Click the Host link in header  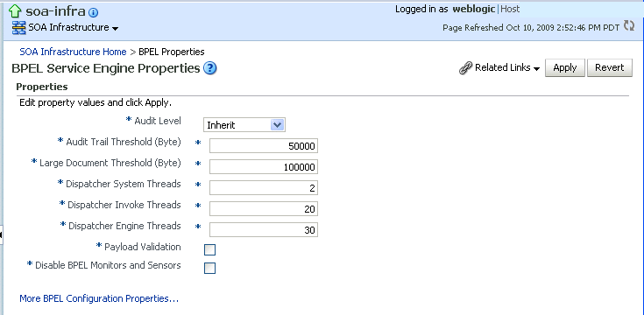(x=510, y=9)
